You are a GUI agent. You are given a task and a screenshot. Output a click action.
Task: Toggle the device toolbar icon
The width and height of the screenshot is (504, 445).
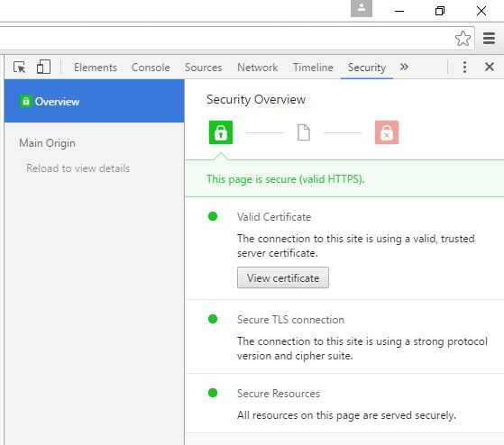tap(43, 67)
